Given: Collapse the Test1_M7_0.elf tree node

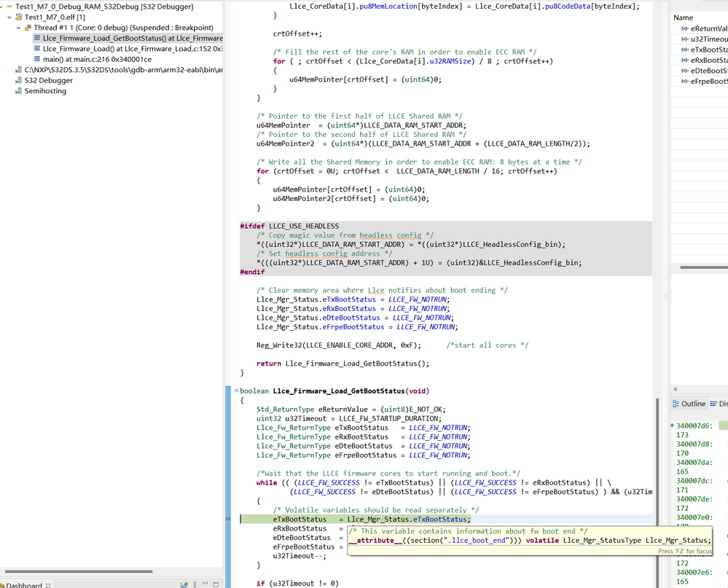Looking at the screenshot, I should pos(9,17).
